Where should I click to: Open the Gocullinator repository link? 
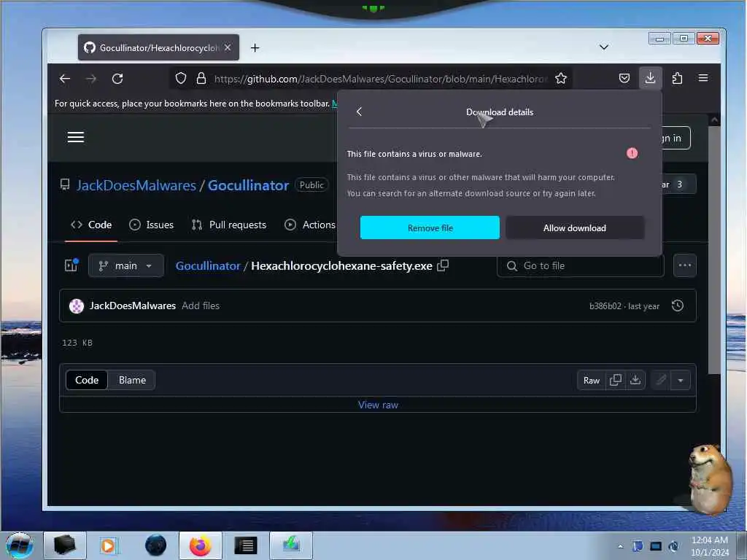point(248,185)
